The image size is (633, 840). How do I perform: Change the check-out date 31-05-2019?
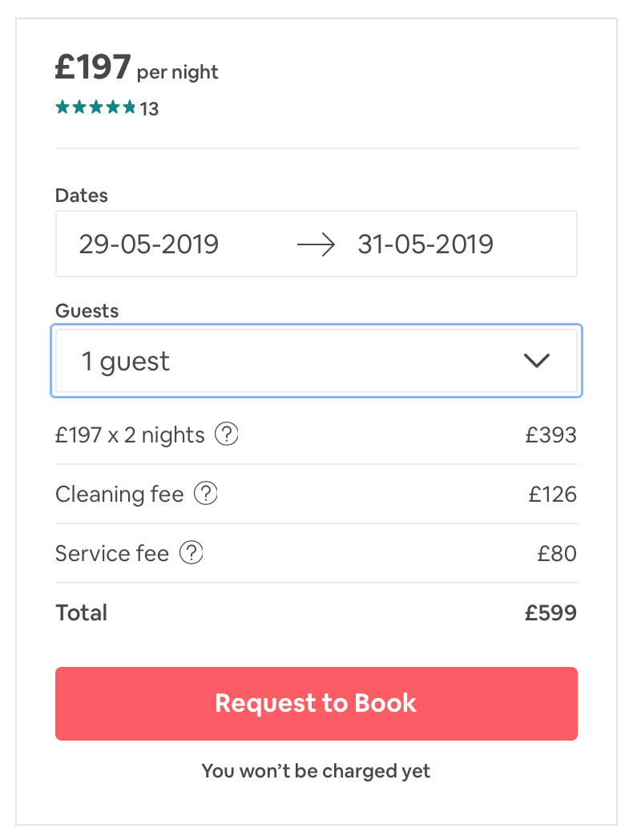coord(425,244)
